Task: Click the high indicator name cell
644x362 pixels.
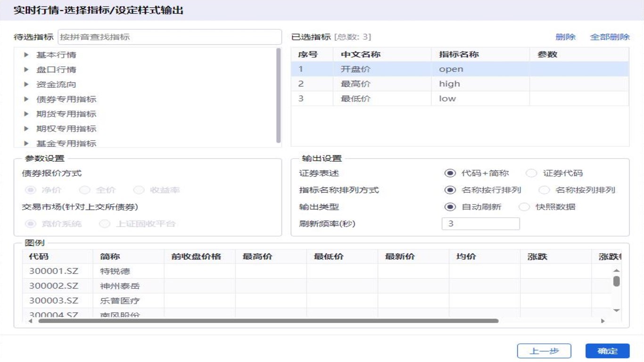Action: tap(480, 83)
